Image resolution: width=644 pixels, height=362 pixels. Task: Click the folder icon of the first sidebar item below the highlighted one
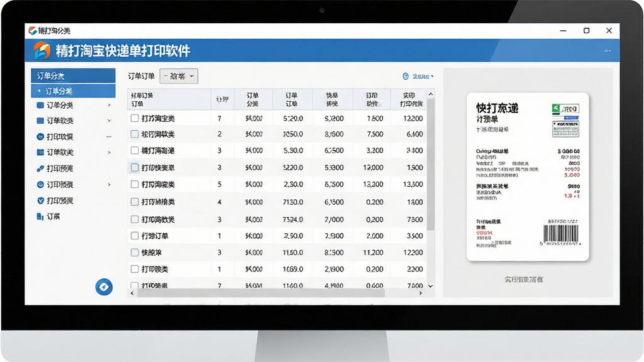click(x=40, y=105)
